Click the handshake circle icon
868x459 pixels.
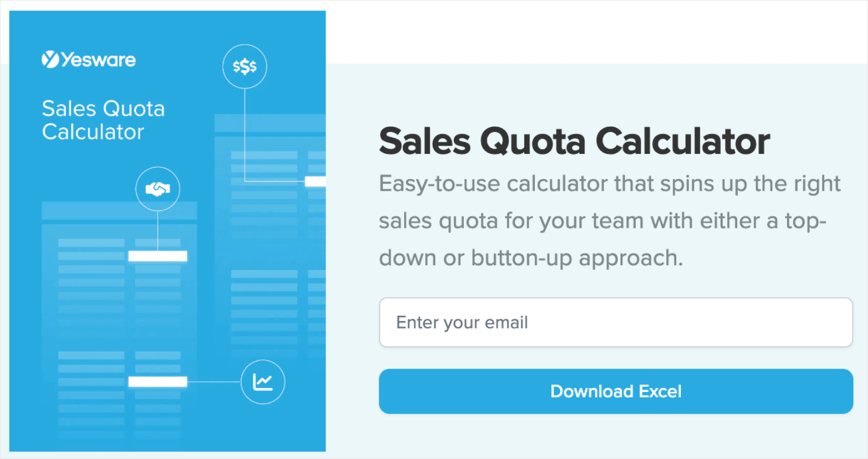click(x=158, y=189)
